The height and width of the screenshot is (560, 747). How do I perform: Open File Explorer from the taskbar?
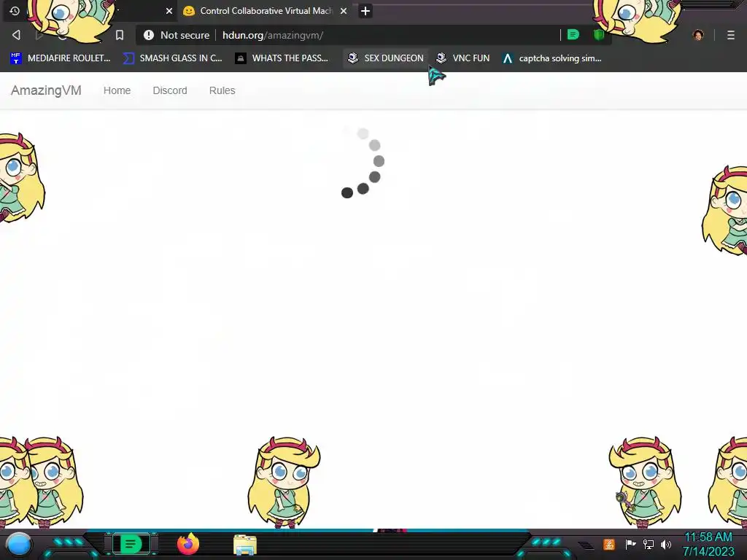click(x=245, y=545)
